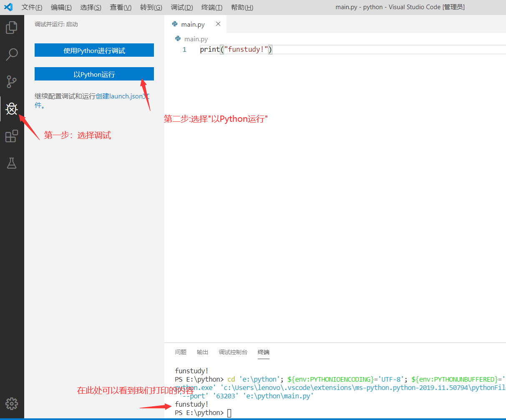Open the Manage gear settings
Image resolution: width=506 pixels, height=420 pixels.
point(12,403)
